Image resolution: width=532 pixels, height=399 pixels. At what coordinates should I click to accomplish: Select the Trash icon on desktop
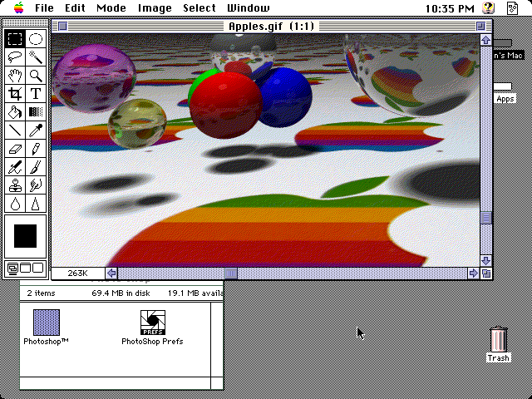coord(499,339)
